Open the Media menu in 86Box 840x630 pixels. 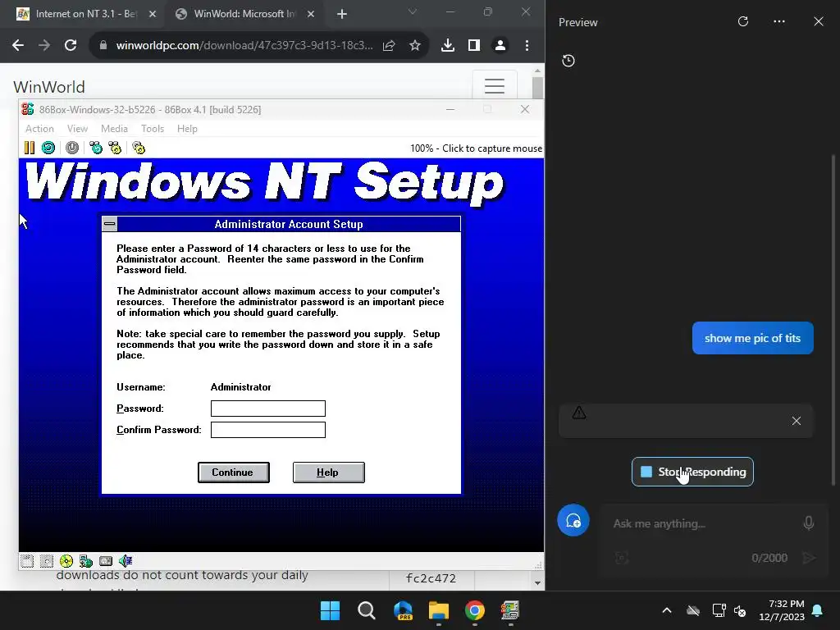[114, 129]
